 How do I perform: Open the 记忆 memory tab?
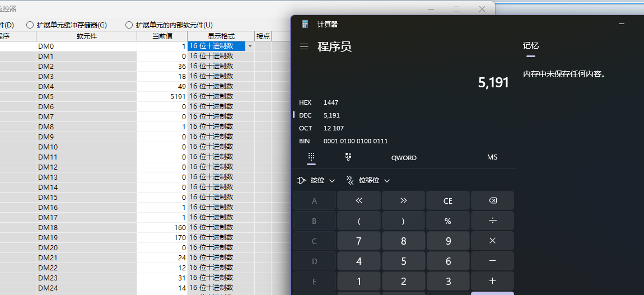click(x=530, y=46)
